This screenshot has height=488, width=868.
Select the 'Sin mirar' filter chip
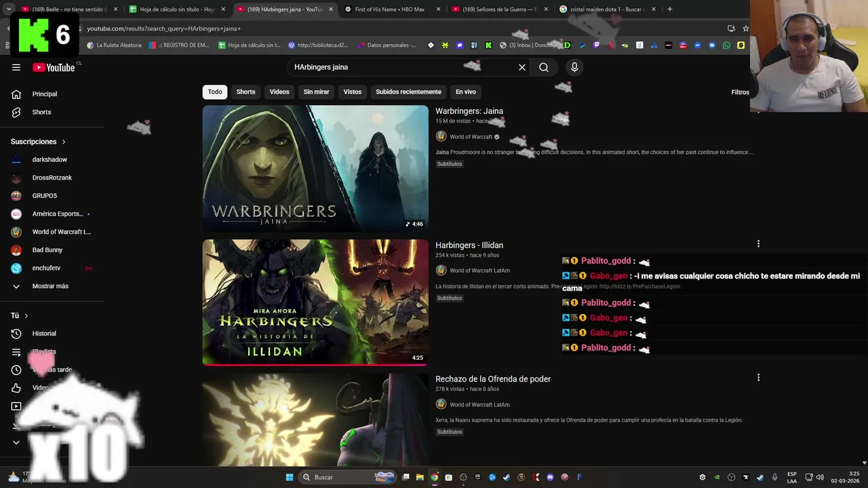316,91
